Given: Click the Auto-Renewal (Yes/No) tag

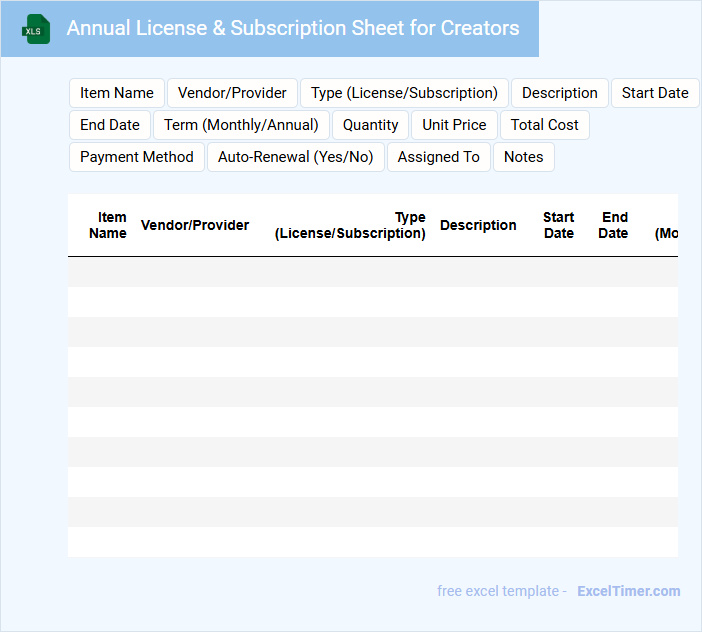Looking at the screenshot, I should click(295, 157).
